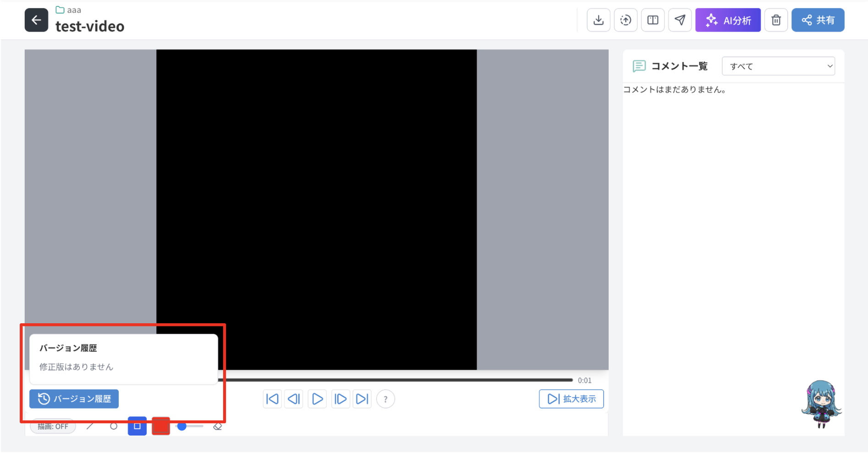Click the download icon in header
Image resolution: width=868 pixels, height=453 pixels.
tap(599, 20)
